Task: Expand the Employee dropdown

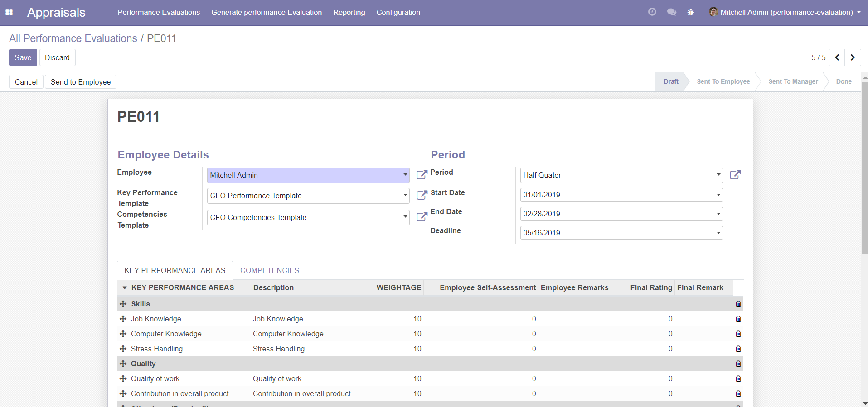Action: tap(405, 175)
